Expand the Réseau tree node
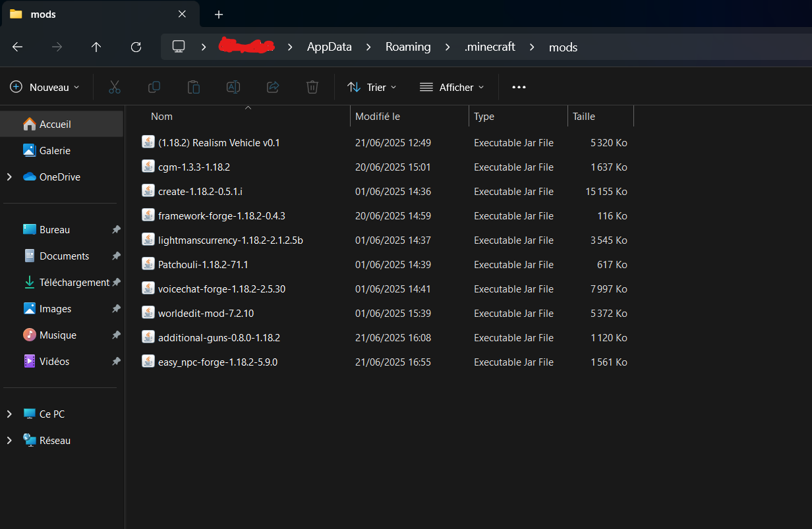Screen dimensions: 812x529 pyautogui.click(x=9, y=440)
